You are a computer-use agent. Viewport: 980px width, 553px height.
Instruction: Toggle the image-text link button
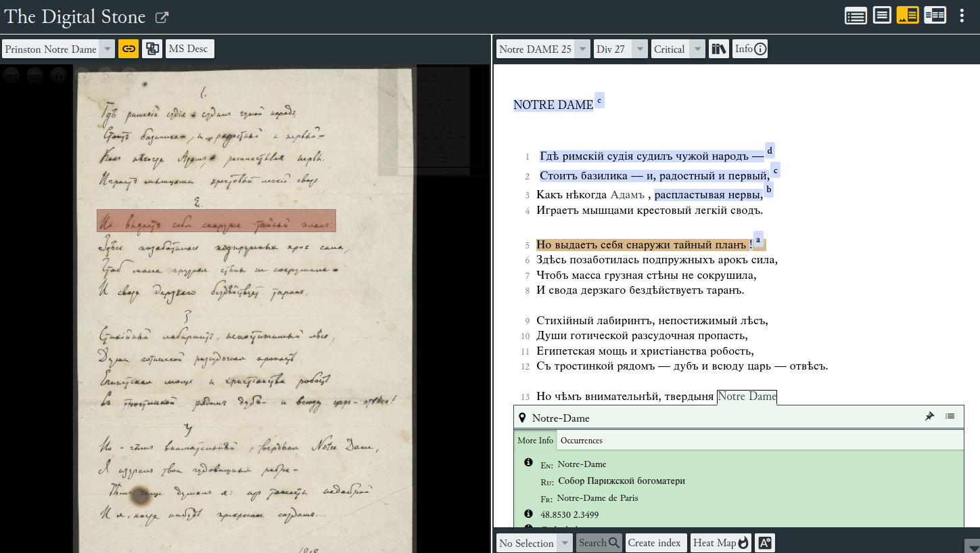click(129, 49)
